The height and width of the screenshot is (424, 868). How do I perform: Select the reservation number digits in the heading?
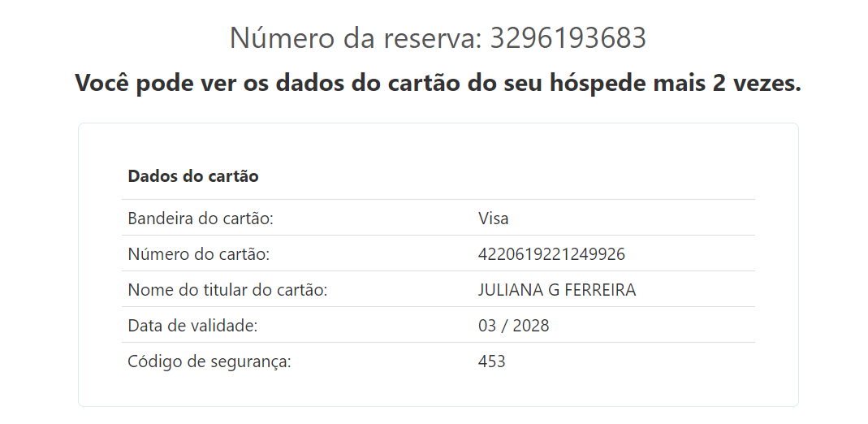click(568, 38)
